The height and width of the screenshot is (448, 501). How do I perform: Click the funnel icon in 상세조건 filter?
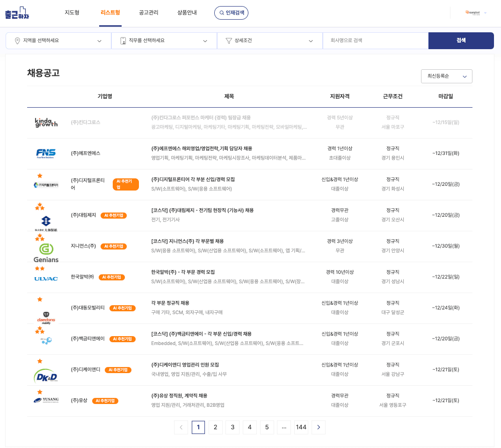point(229,41)
